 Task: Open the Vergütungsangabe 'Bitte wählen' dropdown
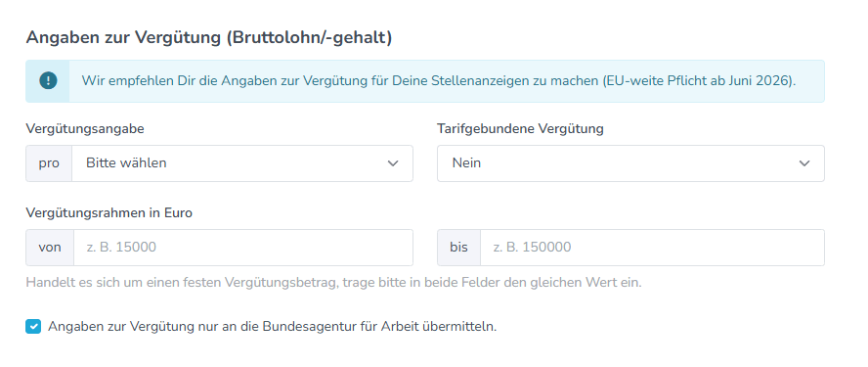[x=242, y=163]
